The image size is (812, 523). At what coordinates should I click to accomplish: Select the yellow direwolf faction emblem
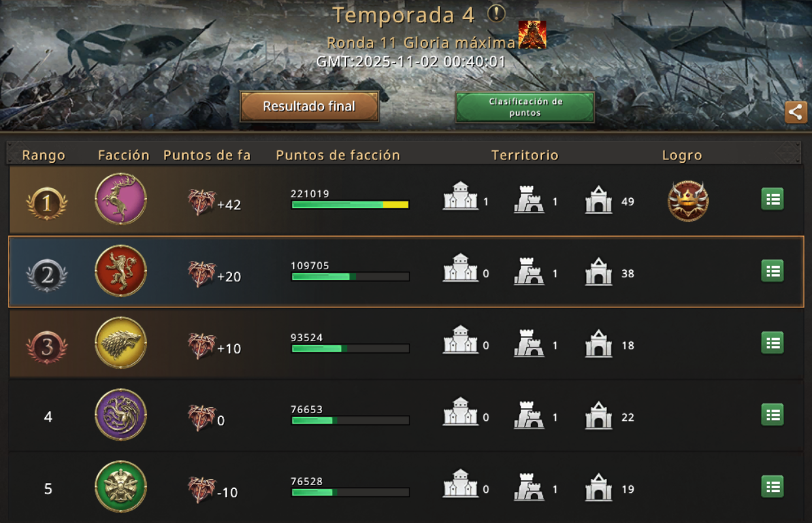click(121, 343)
